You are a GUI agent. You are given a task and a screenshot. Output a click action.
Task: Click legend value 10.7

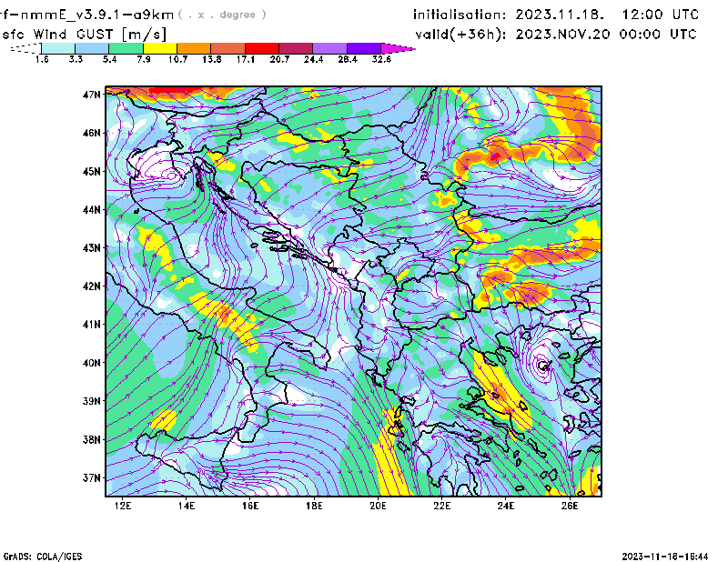pos(177,59)
